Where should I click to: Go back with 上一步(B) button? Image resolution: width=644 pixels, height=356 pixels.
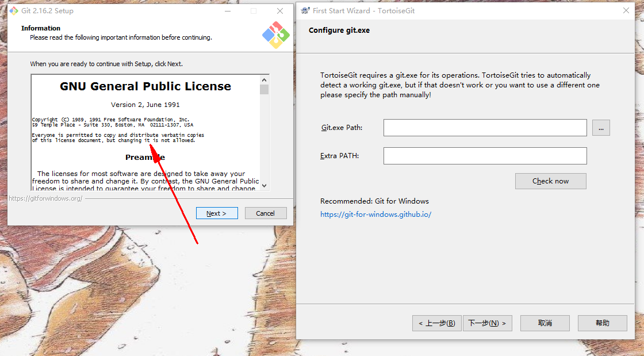click(437, 323)
